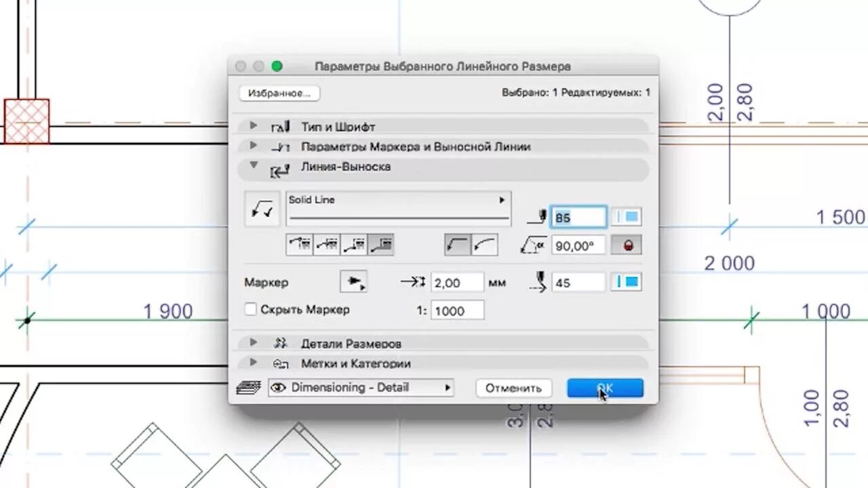This screenshot has width=868, height=488.
Task: Click the red hatched column in drawing
Action: (x=26, y=121)
